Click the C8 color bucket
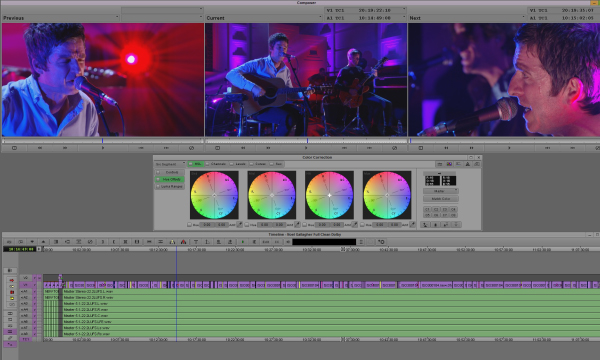This screenshot has width=600, height=360. coord(453,215)
